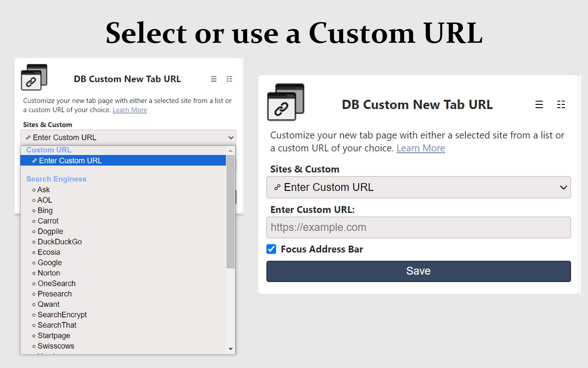Choose Dogpile from search engines list
Image resolution: width=588 pixels, height=368 pixels.
[x=123, y=231]
